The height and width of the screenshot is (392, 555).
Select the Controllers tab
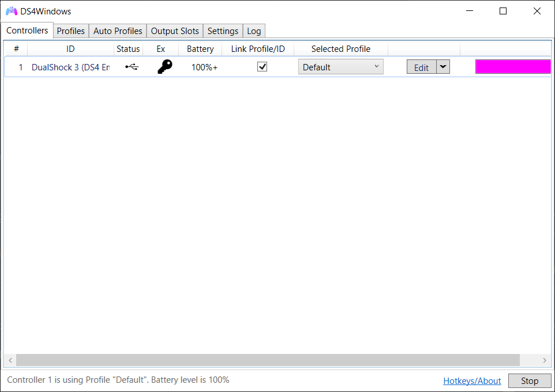click(27, 31)
